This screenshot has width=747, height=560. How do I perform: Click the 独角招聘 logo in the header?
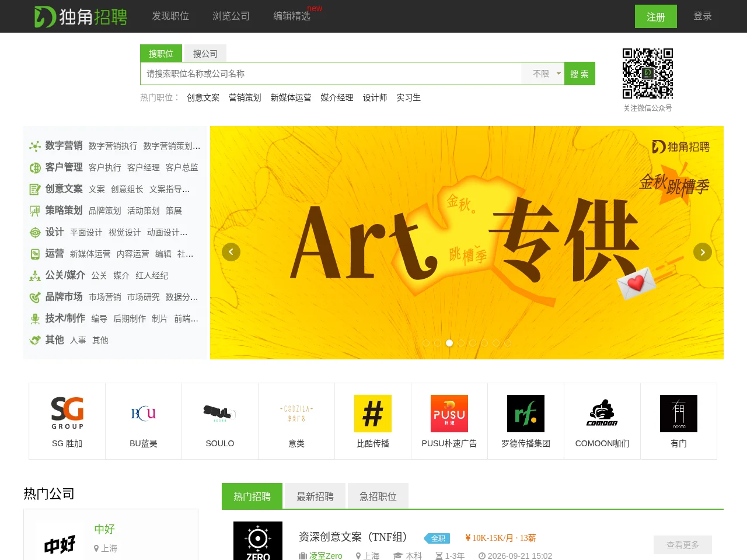click(x=81, y=16)
